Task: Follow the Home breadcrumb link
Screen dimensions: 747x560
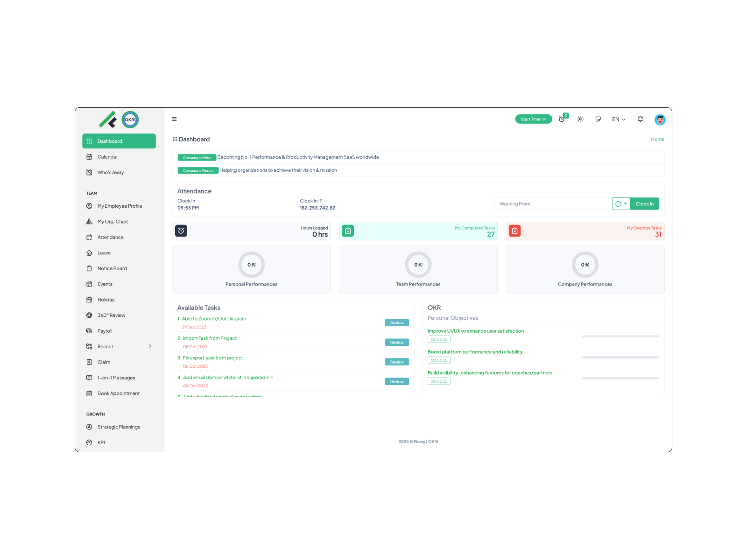Action: (657, 139)
